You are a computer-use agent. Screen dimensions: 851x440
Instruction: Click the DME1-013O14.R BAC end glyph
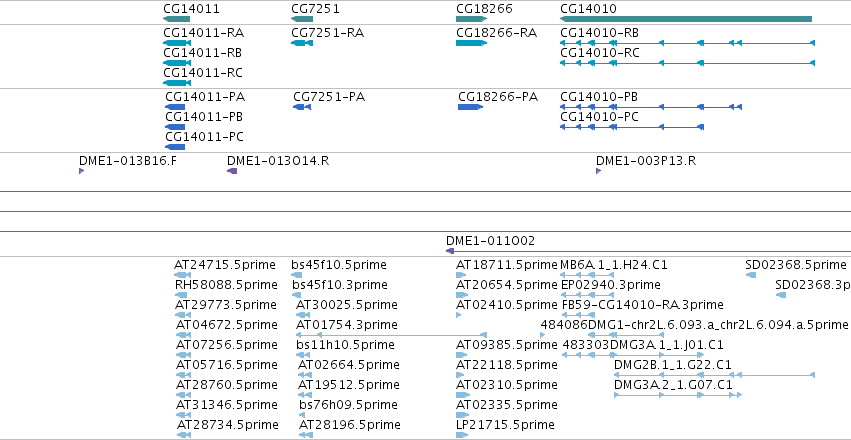coord(232,171)
